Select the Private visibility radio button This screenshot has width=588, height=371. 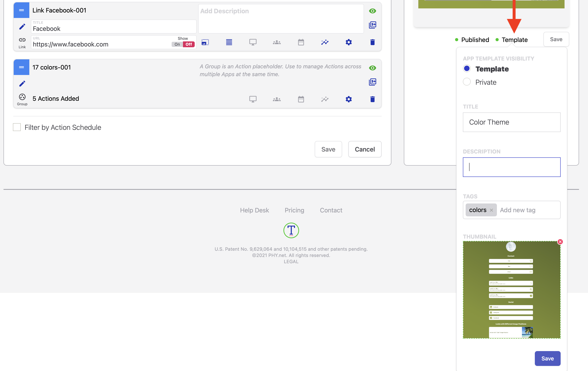[x=467, y=82]
